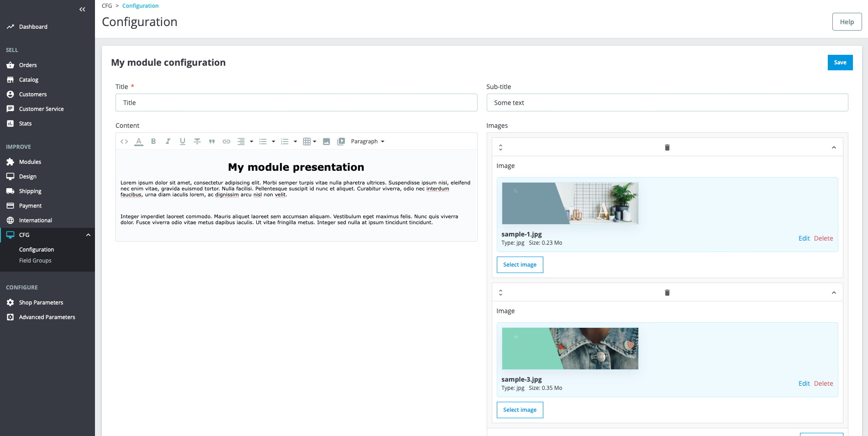Toggle source code view in editor

[x=124, y=142]
